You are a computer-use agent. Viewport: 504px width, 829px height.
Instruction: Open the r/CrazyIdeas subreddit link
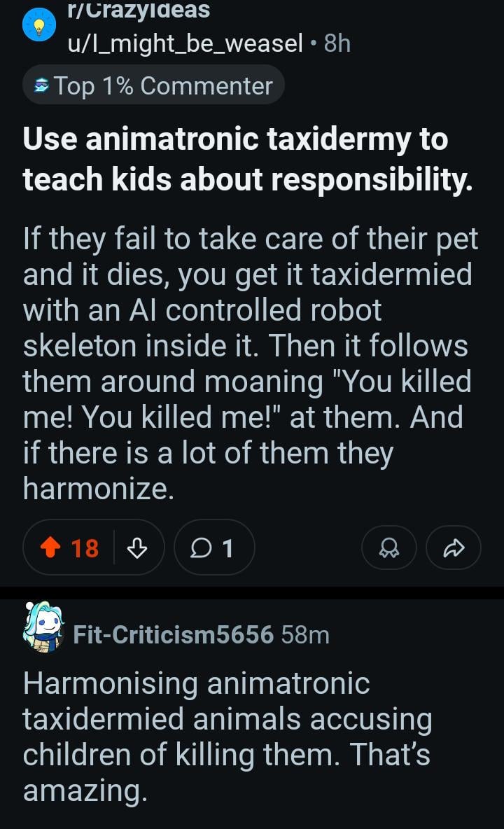pos(139,10)
